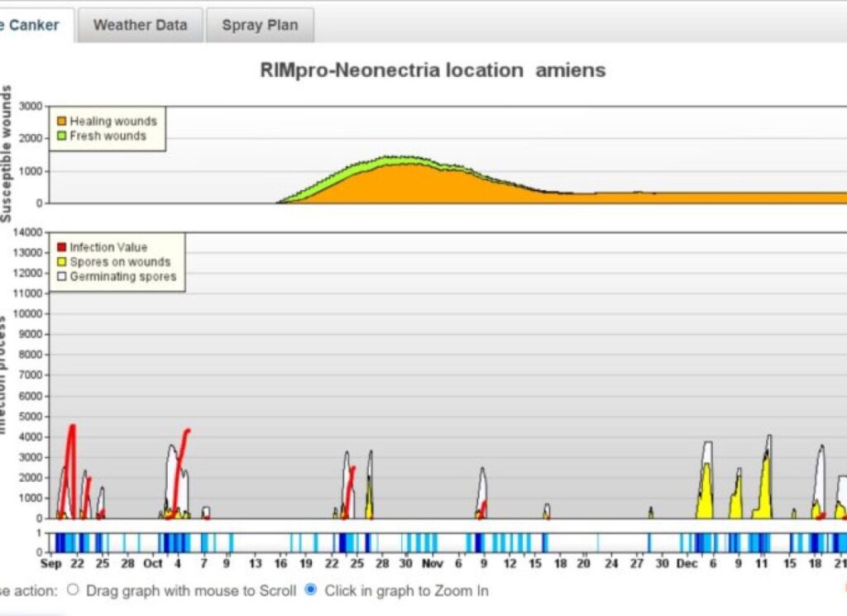Screen dimensions: 847x616
Task: Click the chart title RIMpro-Neonectria location amiens
Action: coord(433,70)
